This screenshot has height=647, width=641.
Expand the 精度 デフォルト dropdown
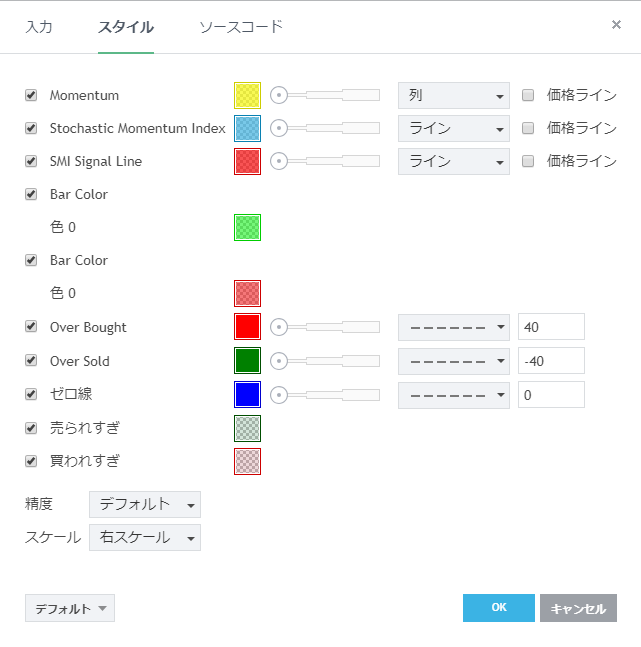[145, 504]
